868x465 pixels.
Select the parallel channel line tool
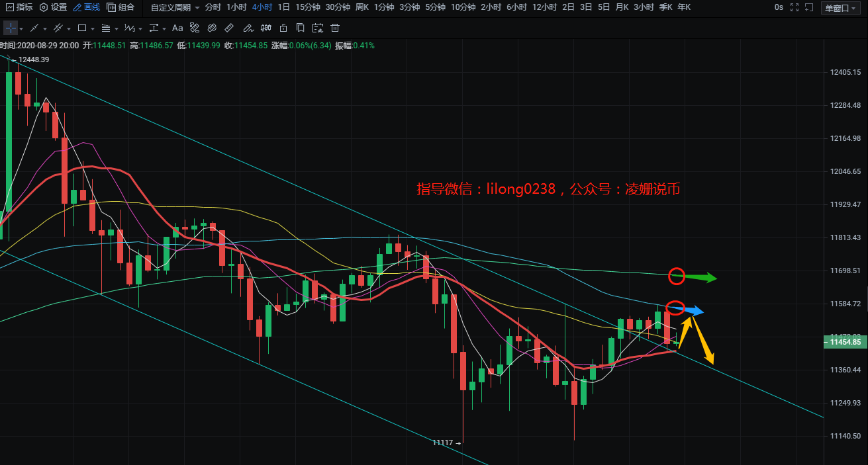pos(58,28)
